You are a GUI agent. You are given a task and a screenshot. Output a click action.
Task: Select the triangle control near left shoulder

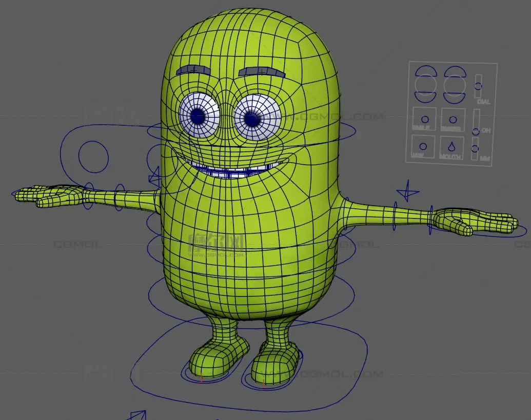154,176
